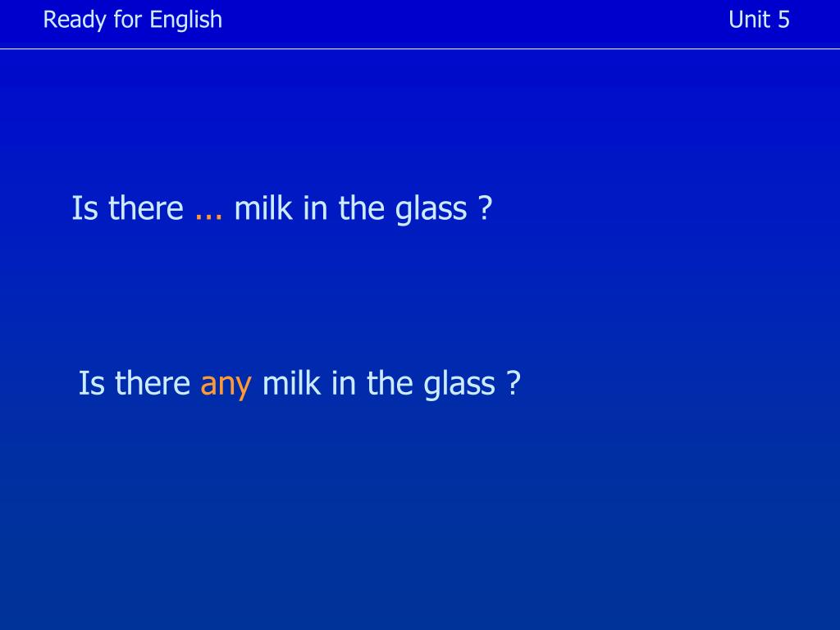Click the number "5" in the unit label

click(783, 20)
